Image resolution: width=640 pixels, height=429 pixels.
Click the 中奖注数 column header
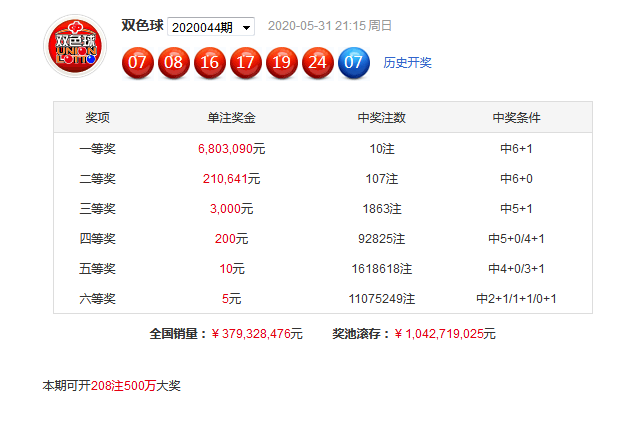click(x=382, y=118)
